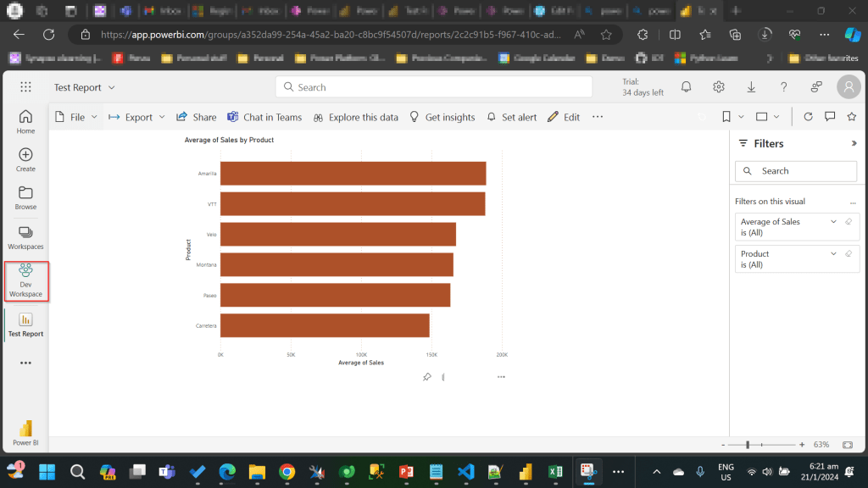Click the Workspaces icon in left navigation
Screen dimensions: 868x488
coord(25,237)
